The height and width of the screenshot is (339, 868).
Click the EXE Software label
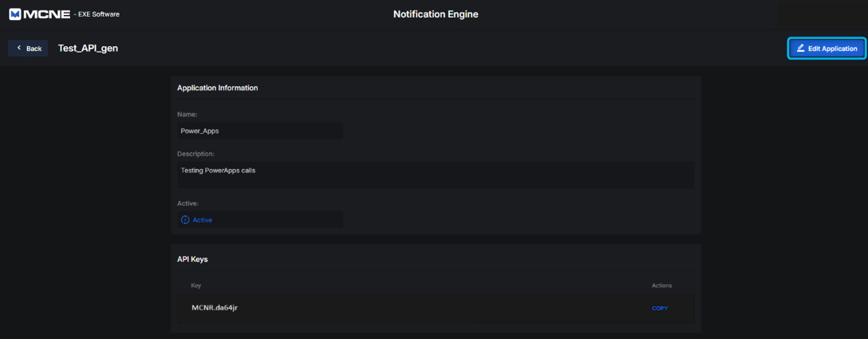point(99,14)
